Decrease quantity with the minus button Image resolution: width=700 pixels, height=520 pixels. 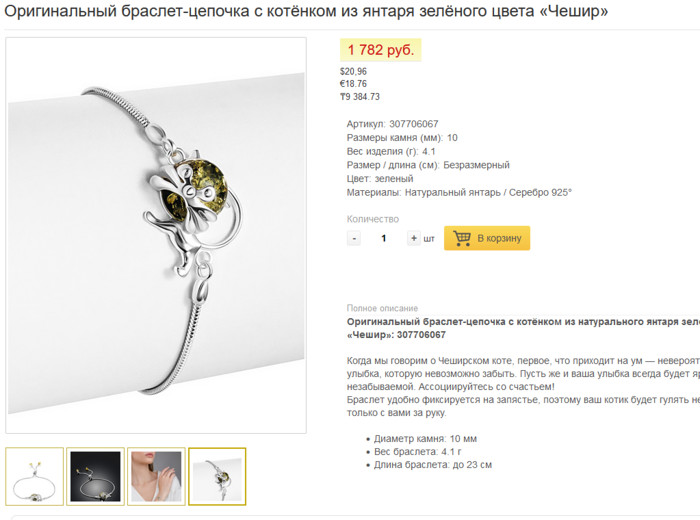click(354, 238)
